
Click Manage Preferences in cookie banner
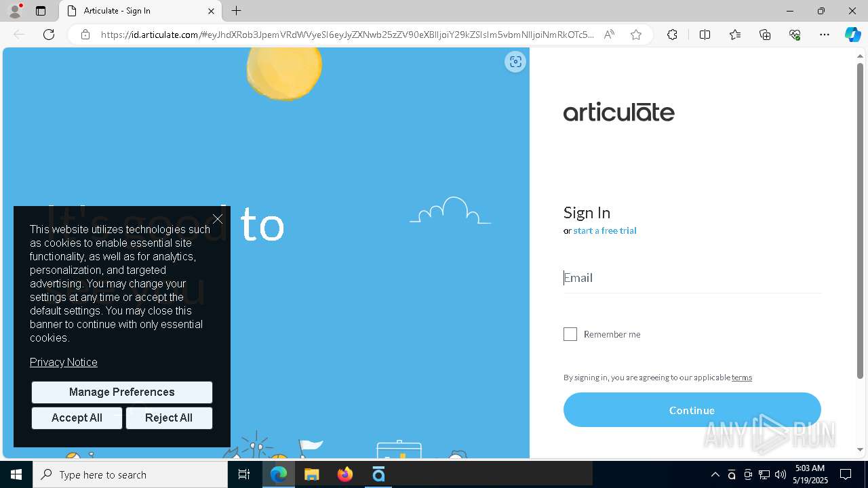pyautogui.click(x=122, y=392)
